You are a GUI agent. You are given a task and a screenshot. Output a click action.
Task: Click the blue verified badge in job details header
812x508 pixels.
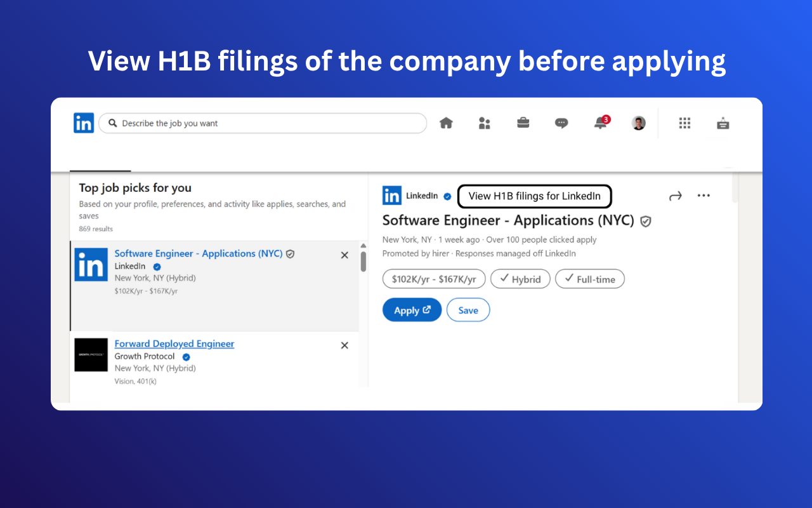coord(447,196)
